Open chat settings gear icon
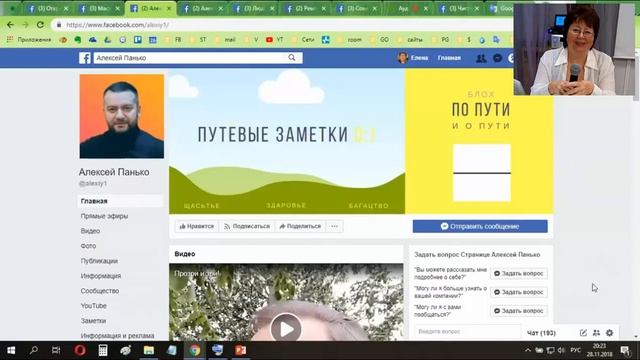The width and height of the screenshot is (640, 360). click(609, 333)
